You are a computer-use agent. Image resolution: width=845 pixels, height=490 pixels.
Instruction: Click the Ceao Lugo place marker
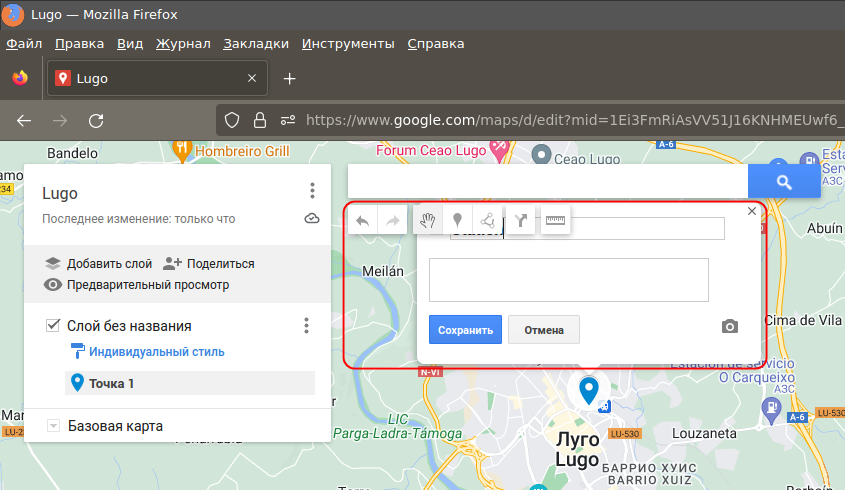(541, 154)
